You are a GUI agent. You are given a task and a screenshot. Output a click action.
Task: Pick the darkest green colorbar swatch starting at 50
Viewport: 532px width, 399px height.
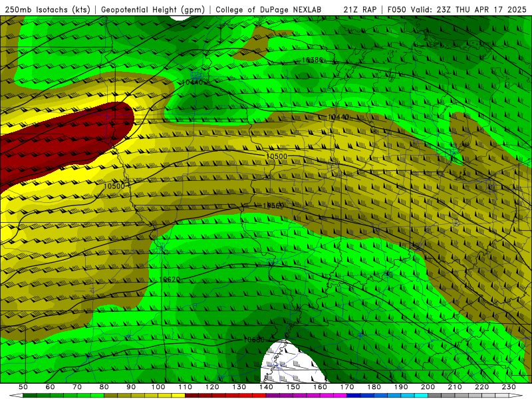point(30,396)
